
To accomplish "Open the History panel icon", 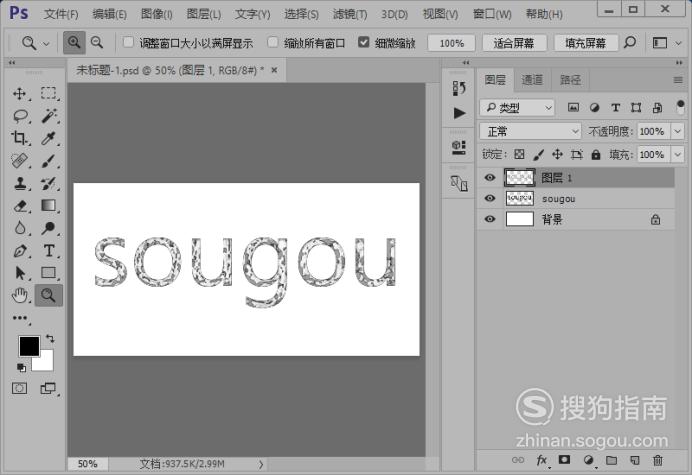I will point(459,88).
